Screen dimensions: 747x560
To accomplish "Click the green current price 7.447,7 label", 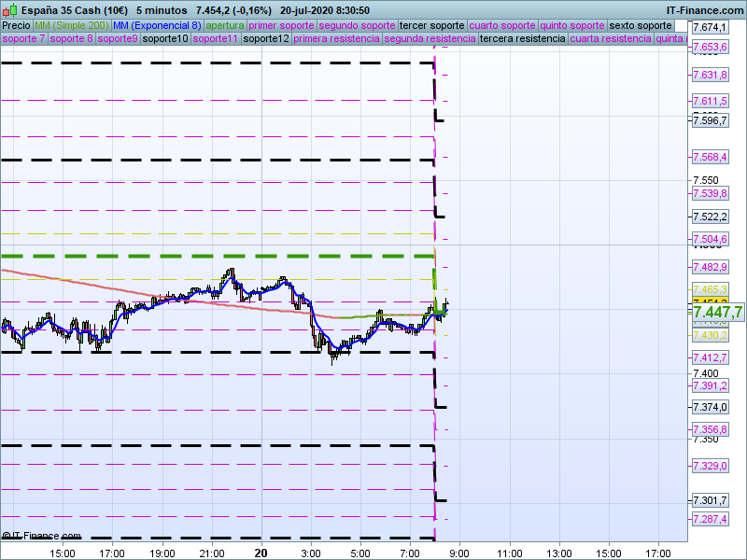I will [717, 312].
